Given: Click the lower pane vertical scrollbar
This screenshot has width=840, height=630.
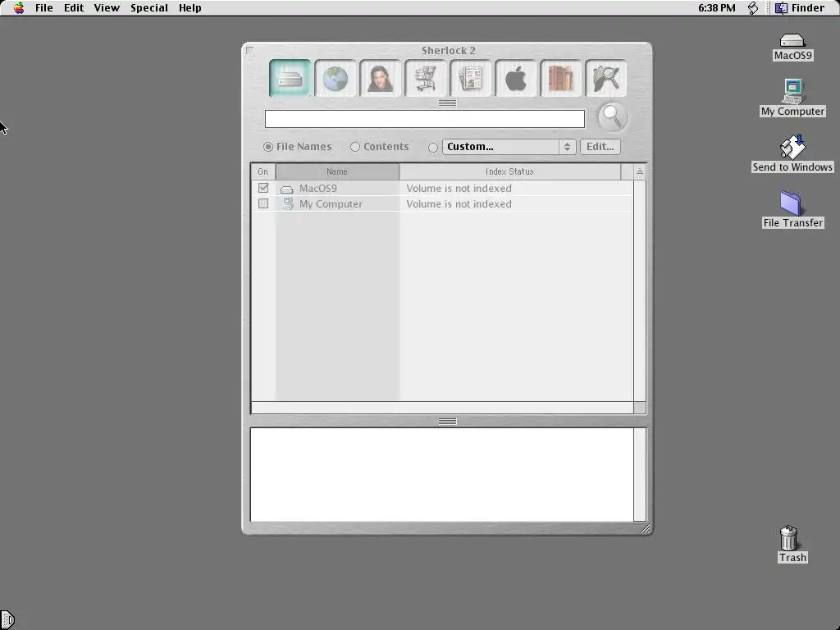Looking at the screenshot, I should click(640, 475).
